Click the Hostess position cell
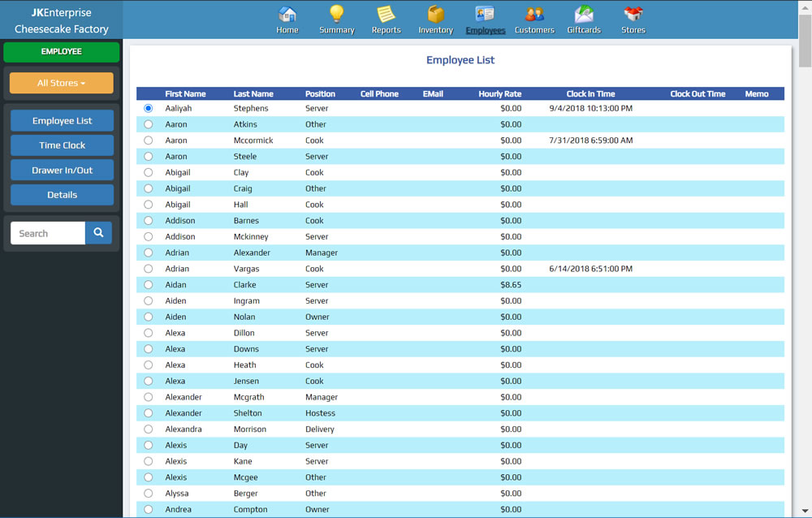This screenshot has width=812, height=518. 320,413
